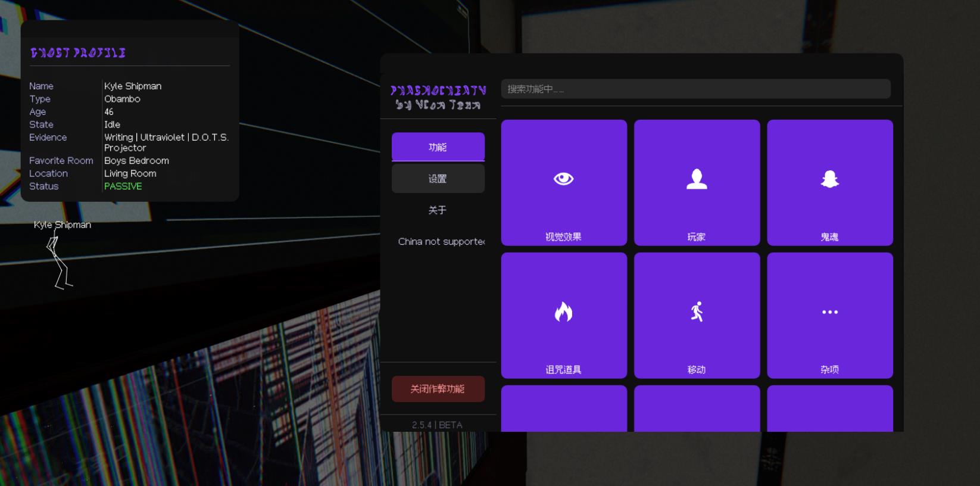The image size is (980, 486).
Task: Click the ghost age value 46
Action: [109, 112]
